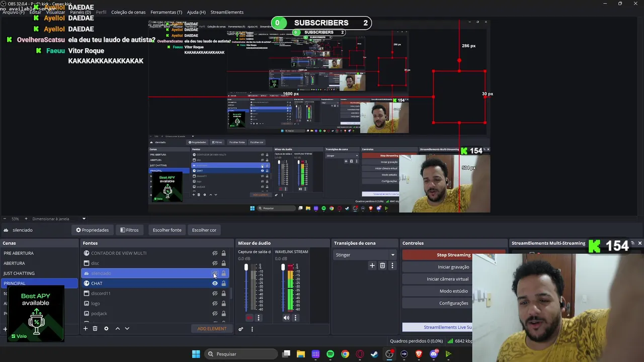The height and width of the screenshot is (362, 644).
Task: Open Google Chrome from the taskbar
Action: pyautogui.click(x=345, y=354)
